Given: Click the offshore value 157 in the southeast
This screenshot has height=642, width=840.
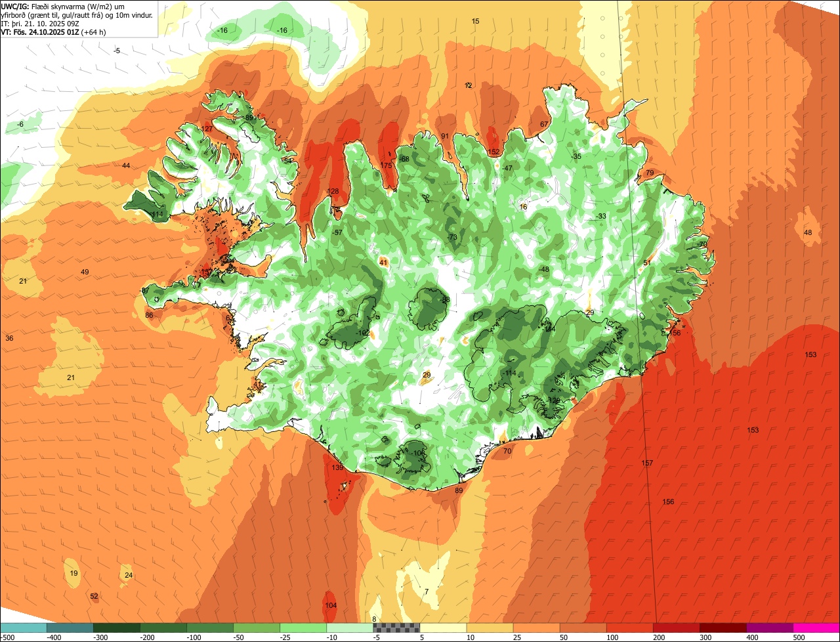Looking at the screenshot, I should click(x=647, y=463).
